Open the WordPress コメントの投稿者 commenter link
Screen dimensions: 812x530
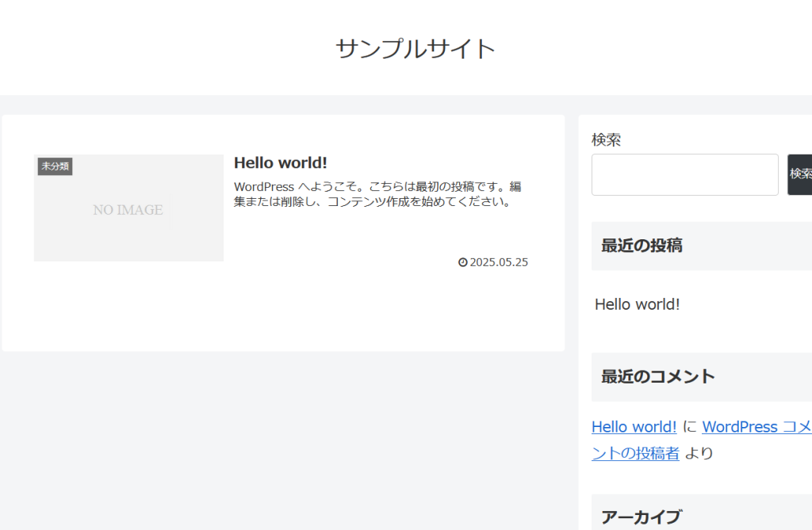pos(756,427)
